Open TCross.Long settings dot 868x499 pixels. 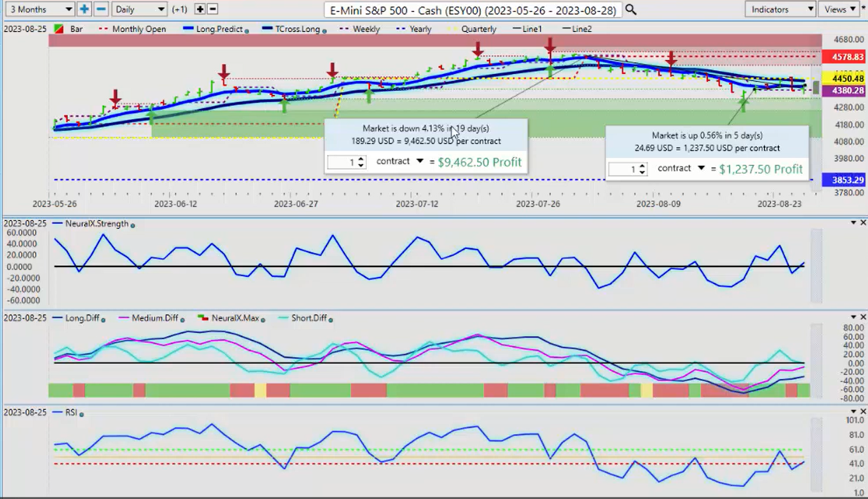(x=324, y=30)
